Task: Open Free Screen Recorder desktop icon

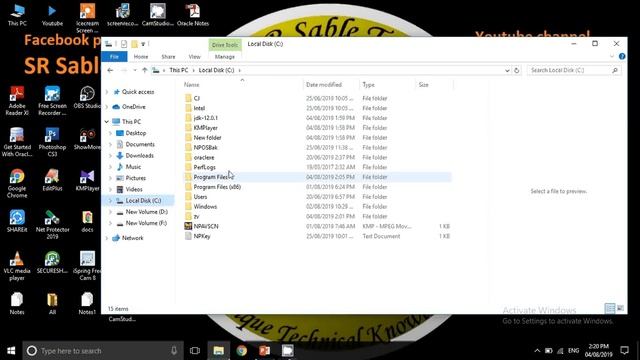Action: click(x=52, y=101)
